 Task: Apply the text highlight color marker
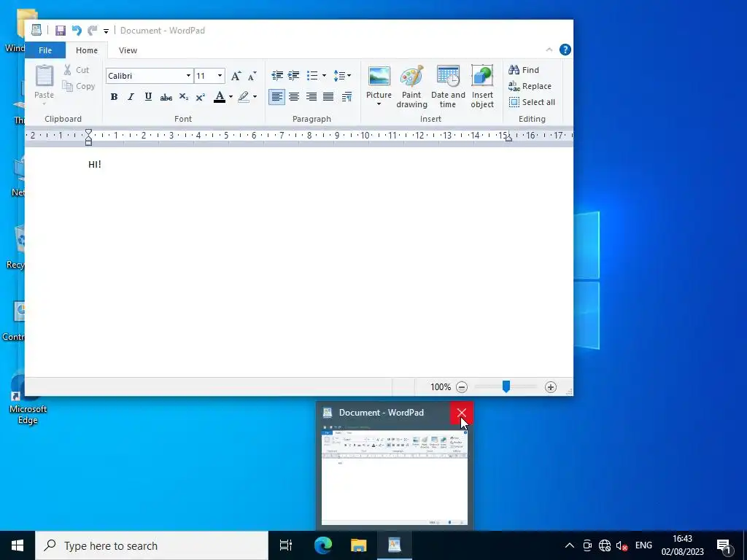point(244,97)
